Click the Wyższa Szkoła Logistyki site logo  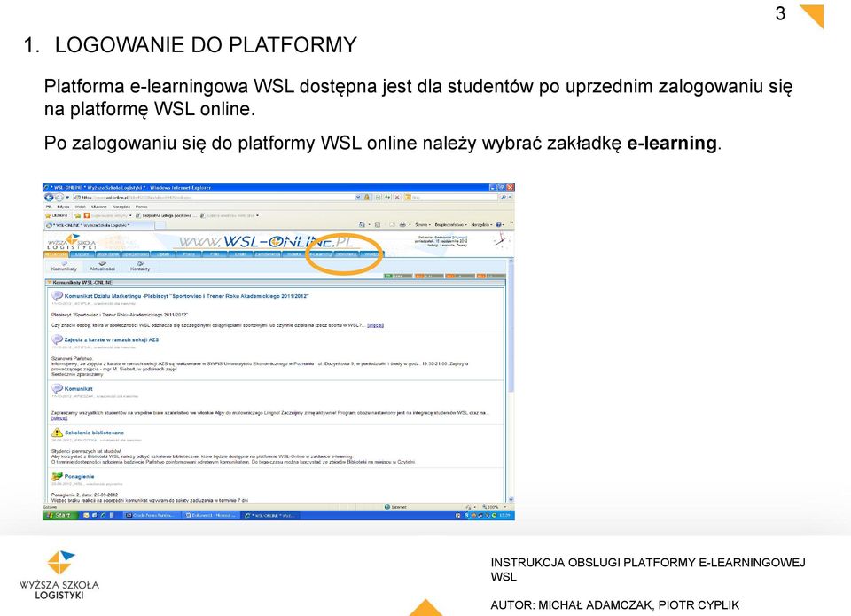click(x=71, y=242)
